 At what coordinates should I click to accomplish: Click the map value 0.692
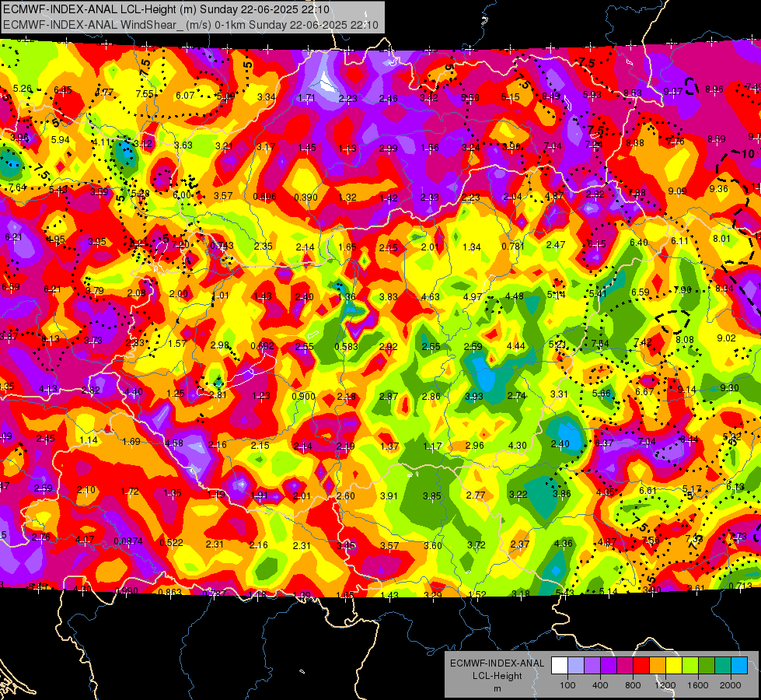pyautogui.click(x=262, y=346)
